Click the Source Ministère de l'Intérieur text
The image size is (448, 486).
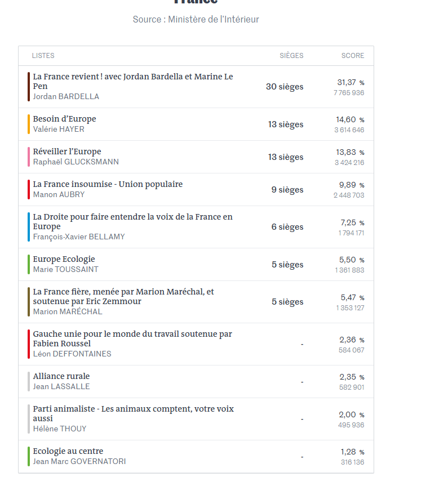[x=196, y=20]
